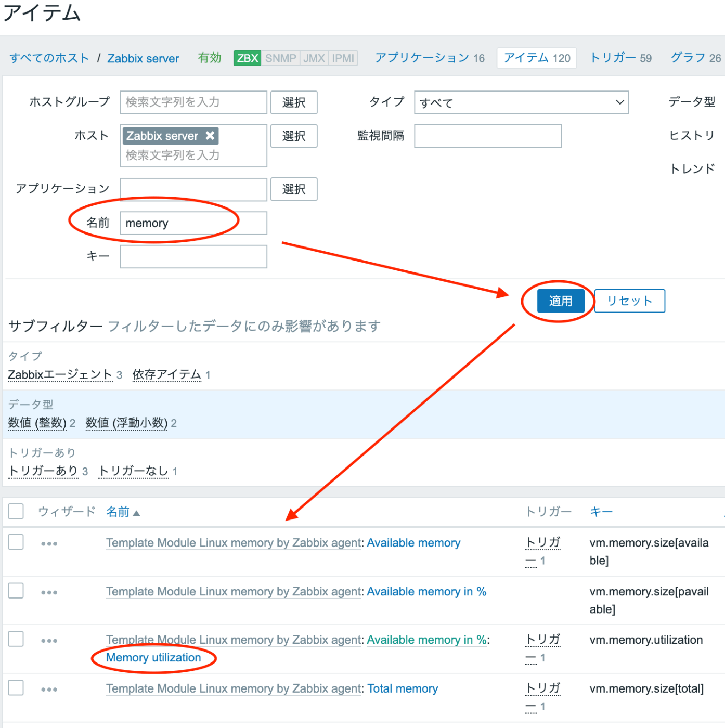725x728 pixels.
Task: Click 適用 button to apply filter
Action: 561,301
